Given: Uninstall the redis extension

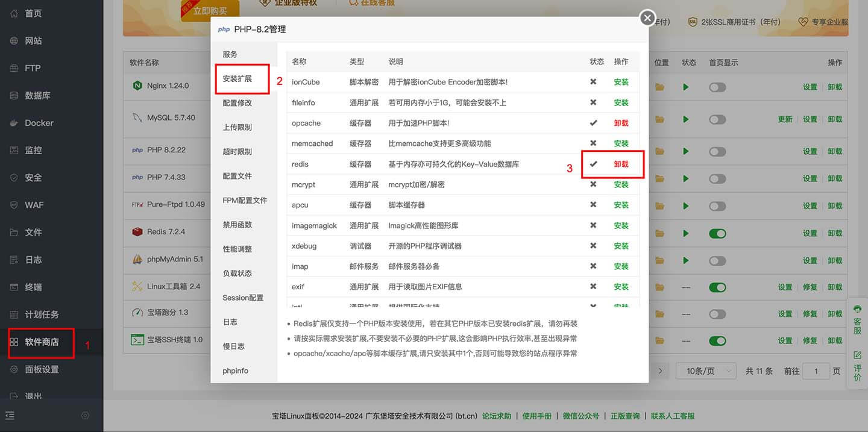Looking at the screenshot, I should tap(621, 164).
